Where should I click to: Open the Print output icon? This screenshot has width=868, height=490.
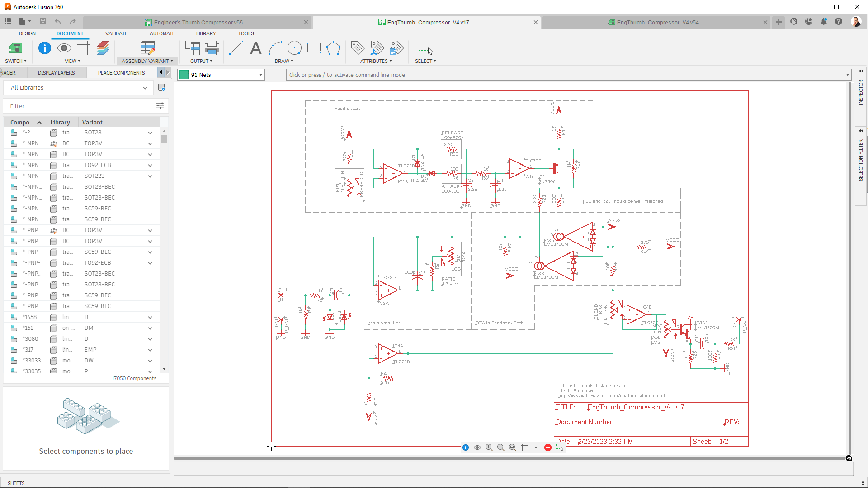tap(212, 48)
